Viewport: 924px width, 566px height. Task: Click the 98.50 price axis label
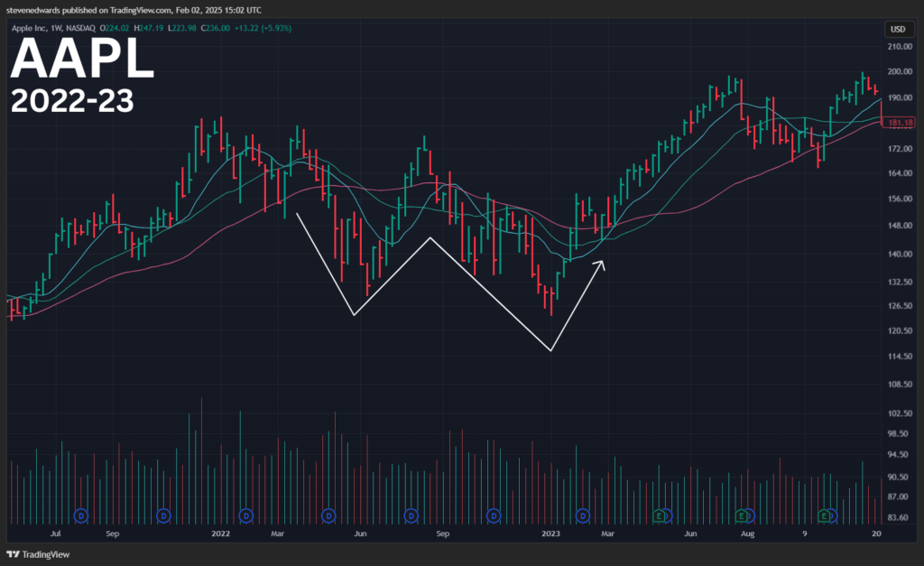click(x=898, y=433)
